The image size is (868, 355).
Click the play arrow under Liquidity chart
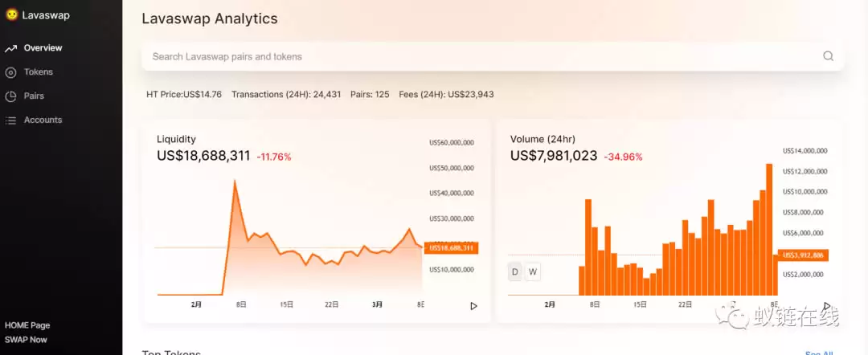(473, 306)
